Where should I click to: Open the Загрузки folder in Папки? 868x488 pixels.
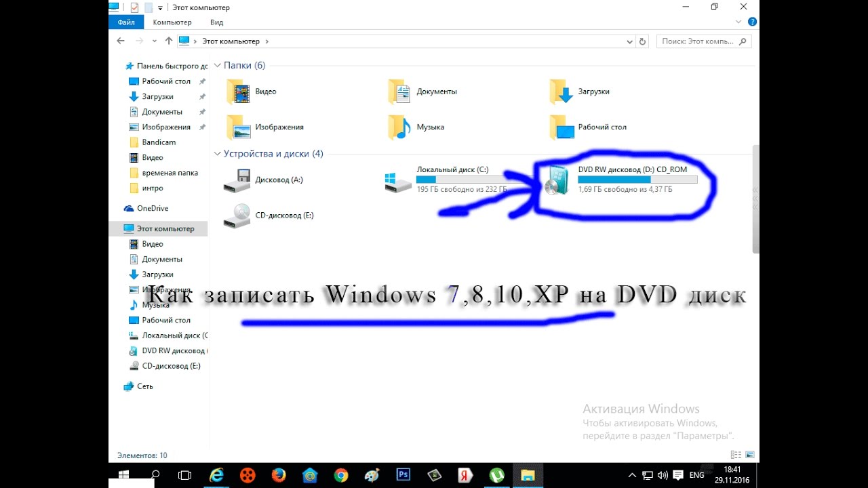[x=580, y=91]
